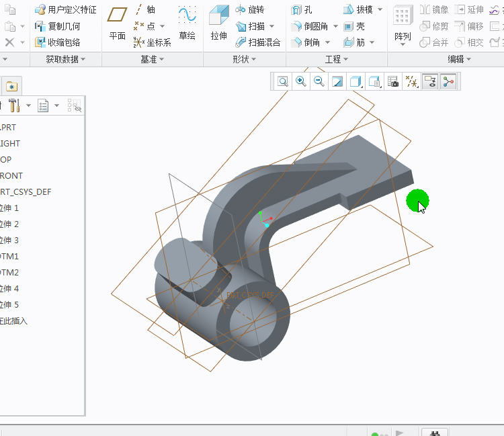
Task: Create a datum Axis (轴)
Action: (145, 9)
